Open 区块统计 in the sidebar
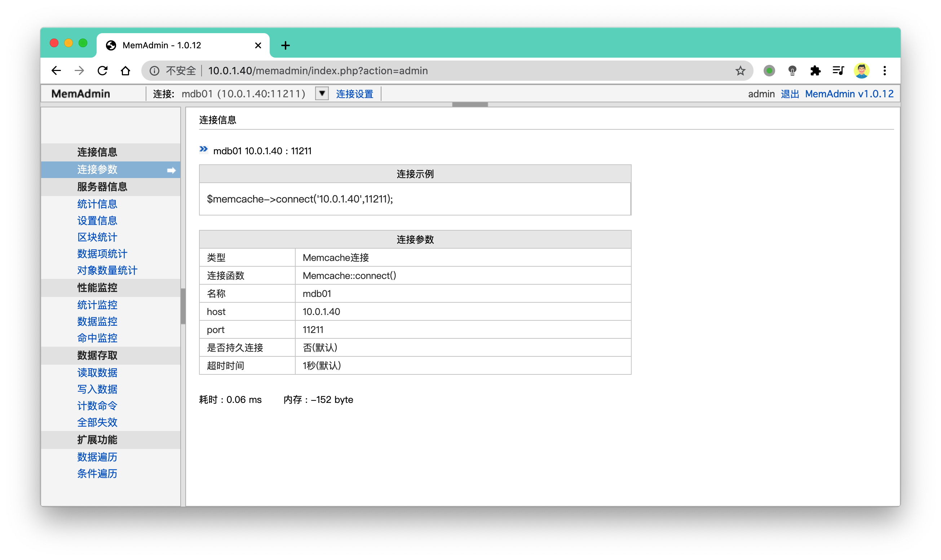The width and height of the screenshot is (941, 560). (97, 237)
